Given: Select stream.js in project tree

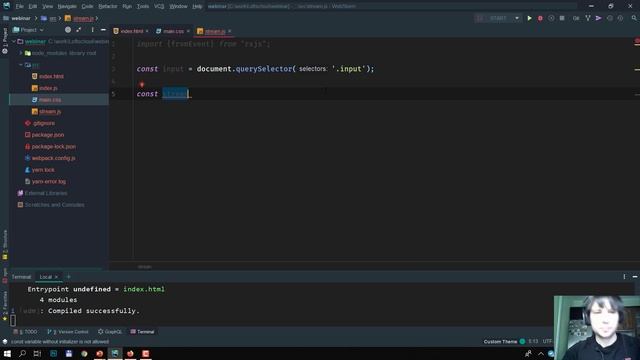Looking at the screenshot, I should [x=50, y=111].
